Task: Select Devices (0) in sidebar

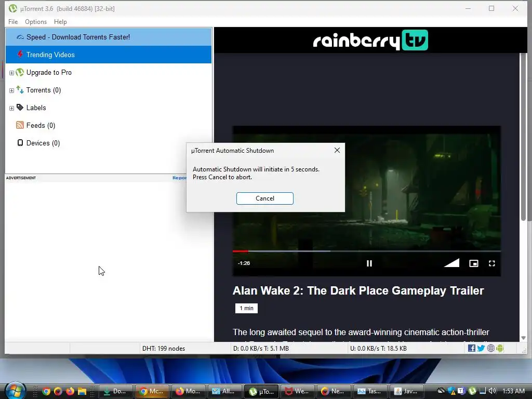Action: (43, 143)
